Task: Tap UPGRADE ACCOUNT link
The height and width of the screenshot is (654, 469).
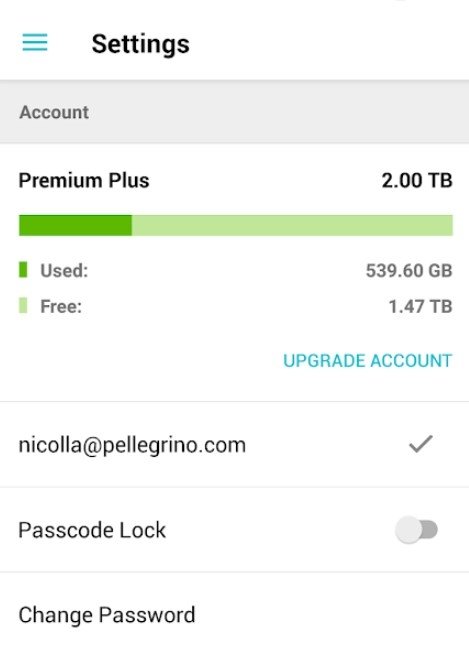Action: point(368,361)
